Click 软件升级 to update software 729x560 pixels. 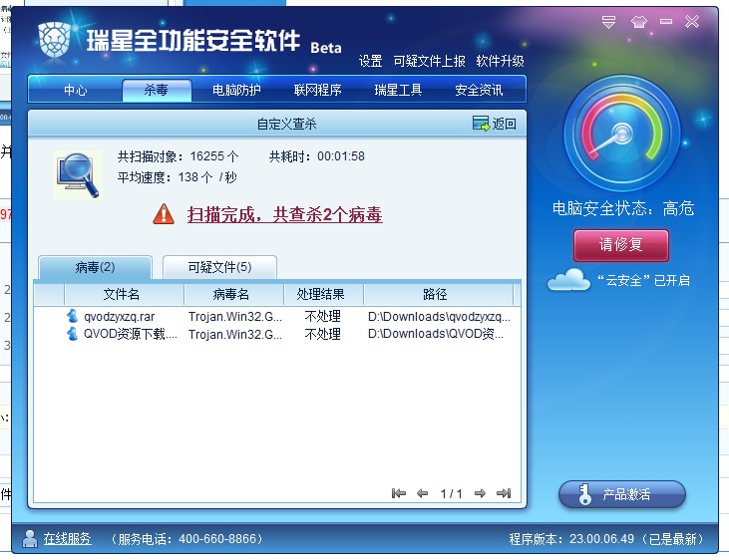pyautogui.click(x=501, y=61)
